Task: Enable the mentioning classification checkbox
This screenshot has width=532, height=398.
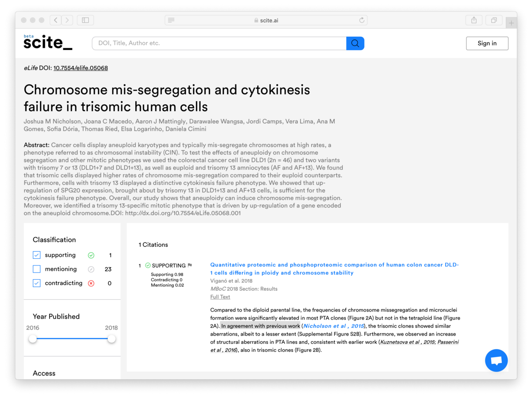Action: pos(37,269)
